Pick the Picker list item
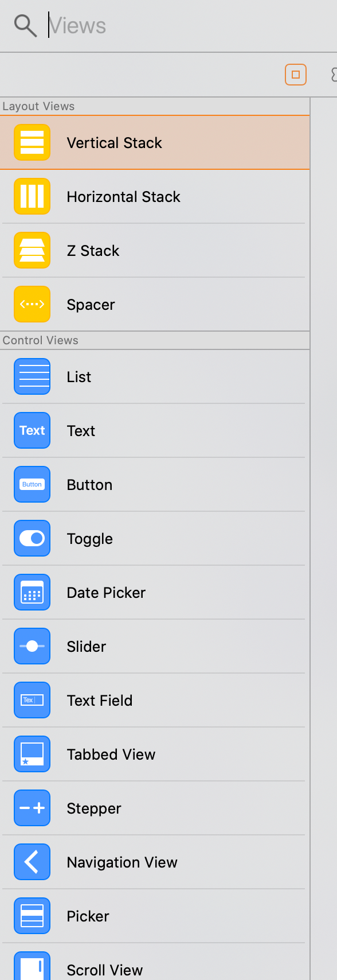Viewport: 337px width, 980px height. pos(154,916)
